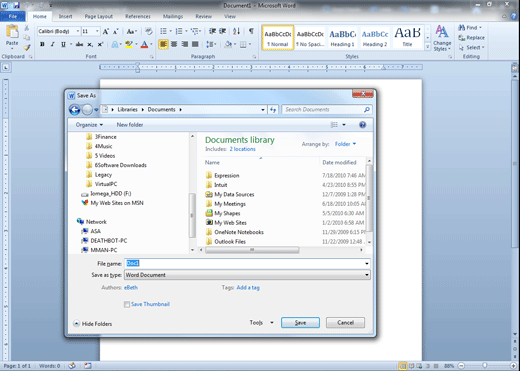Image resolution: width=520 pixels, height=371 pixels.
Task: Click the Save button
Action: click(x=300, y=323)
